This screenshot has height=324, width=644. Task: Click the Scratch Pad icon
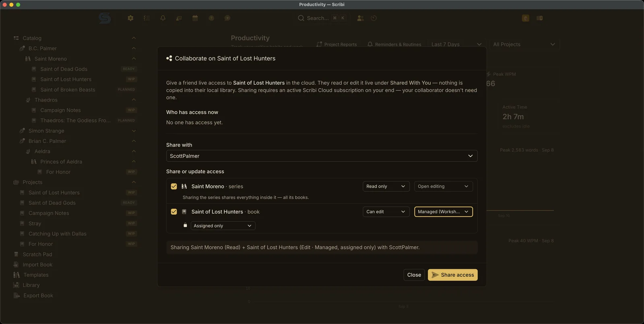pyautogui.click(x=16, y=254)
